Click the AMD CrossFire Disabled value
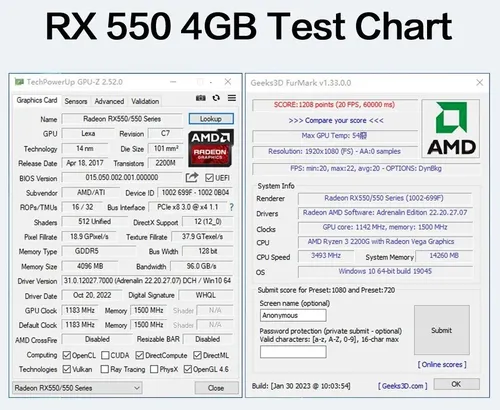500x410 pixels. [x=97, y=339]
